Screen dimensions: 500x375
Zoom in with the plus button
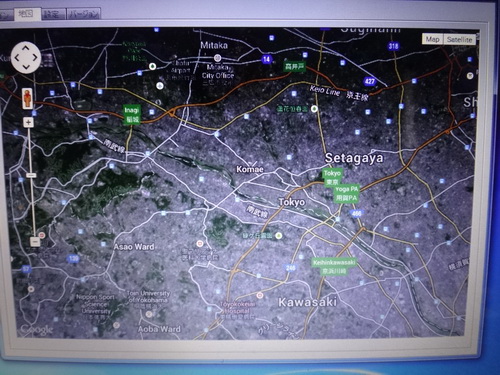[28, 122]
